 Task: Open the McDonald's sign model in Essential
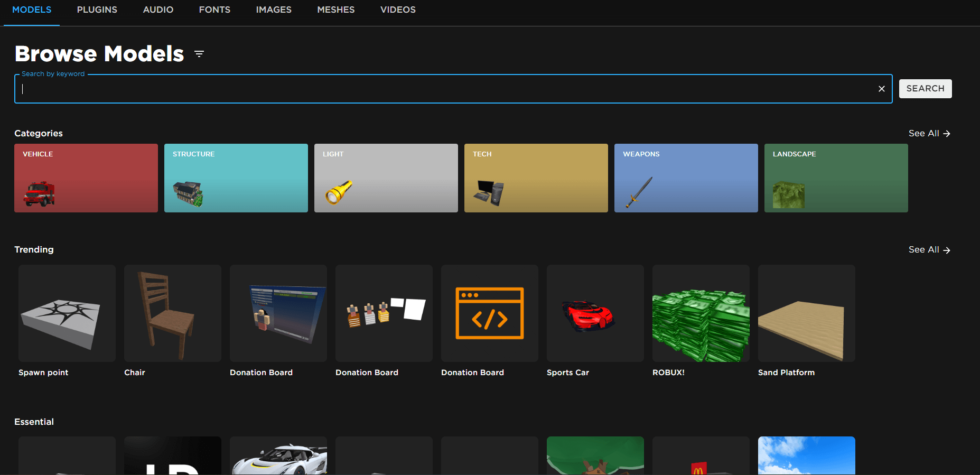[x=701, y=456]
